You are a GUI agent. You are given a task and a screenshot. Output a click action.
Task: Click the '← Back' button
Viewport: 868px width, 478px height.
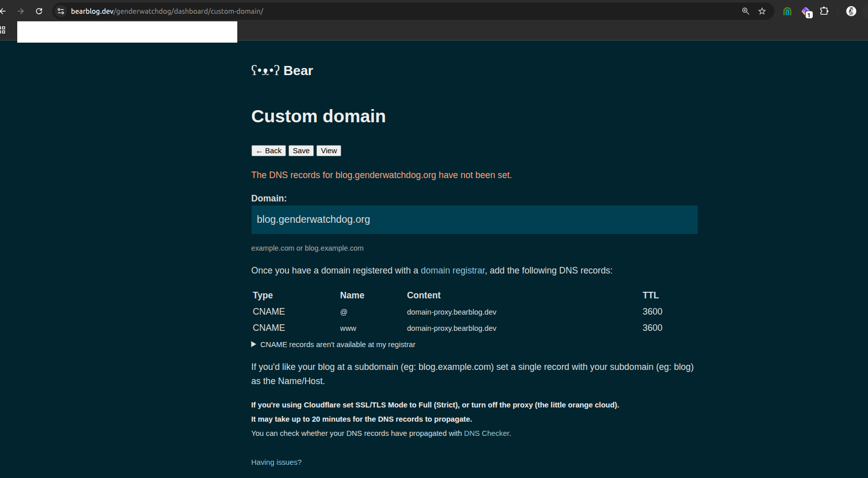(x=268, y=150)
